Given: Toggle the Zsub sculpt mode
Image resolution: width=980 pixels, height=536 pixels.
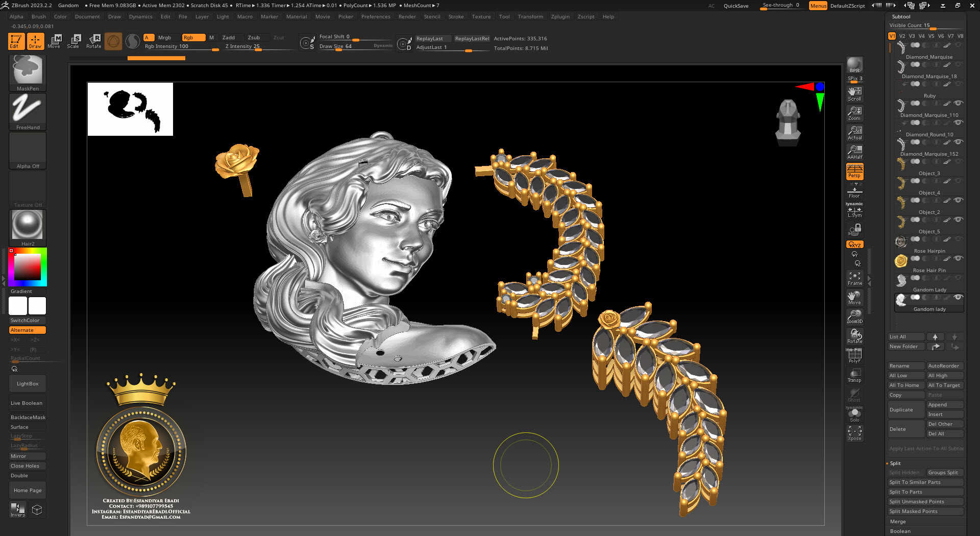Looking at the screenshot, I should click(x=254, y=37).
